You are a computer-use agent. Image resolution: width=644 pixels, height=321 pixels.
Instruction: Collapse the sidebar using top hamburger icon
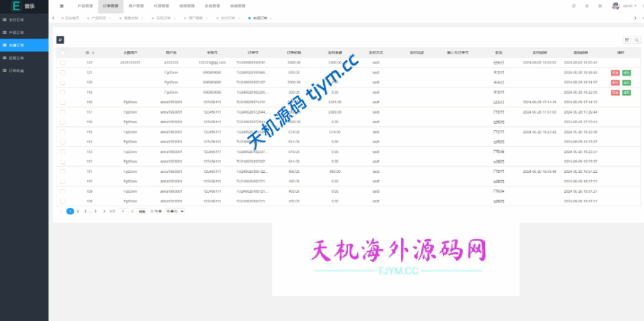[62, 6]
